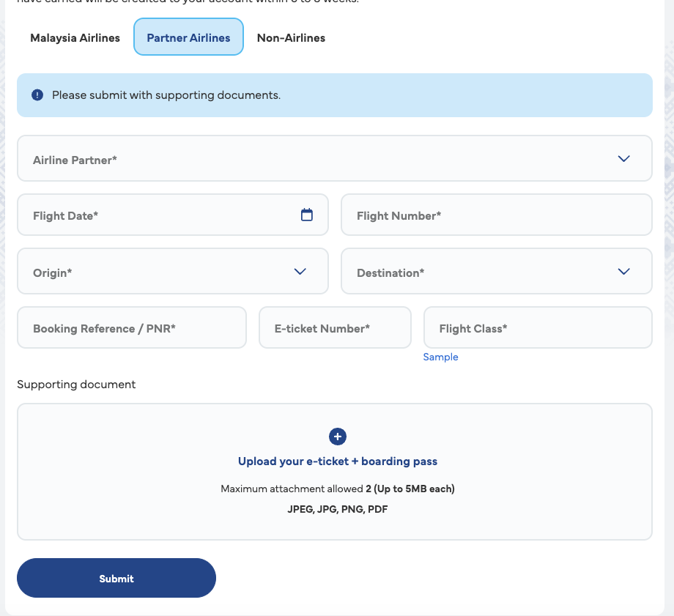Switch to the Malaysia Airlines tab
This screenshot has width=674, height=616.
pos(75,37)
